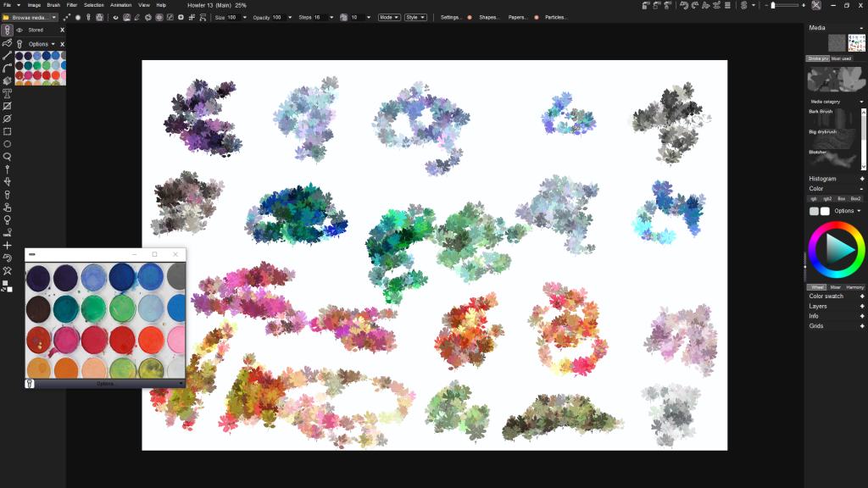Screen dimensions: 868x488
Task: Open the Mode dropdown
Action: click(388, 17)
